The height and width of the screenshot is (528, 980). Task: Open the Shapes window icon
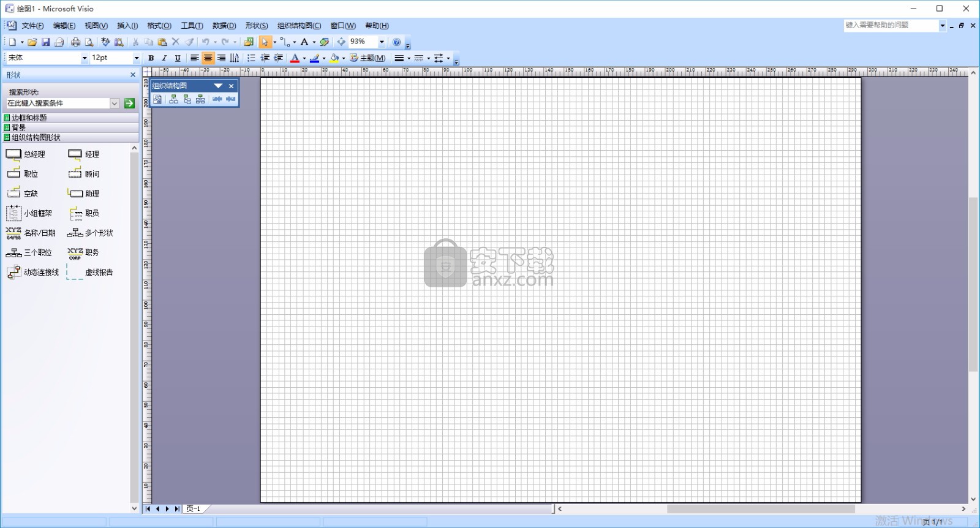(x=249, y=42)
